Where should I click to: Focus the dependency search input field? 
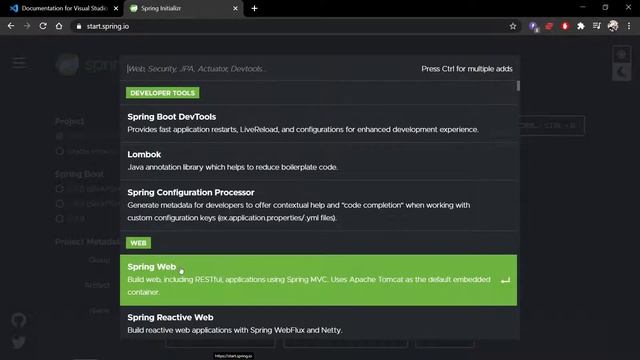coord(269,69)
